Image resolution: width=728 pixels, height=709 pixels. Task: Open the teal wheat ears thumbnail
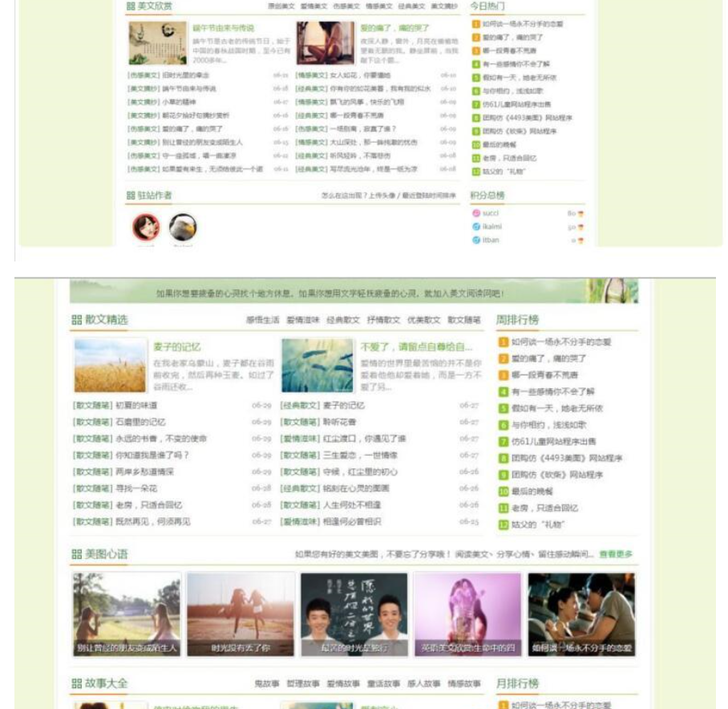(317, 366)
